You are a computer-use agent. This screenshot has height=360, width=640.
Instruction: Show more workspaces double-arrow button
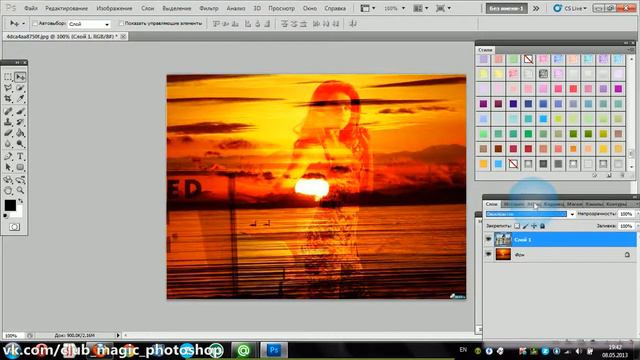536,8
